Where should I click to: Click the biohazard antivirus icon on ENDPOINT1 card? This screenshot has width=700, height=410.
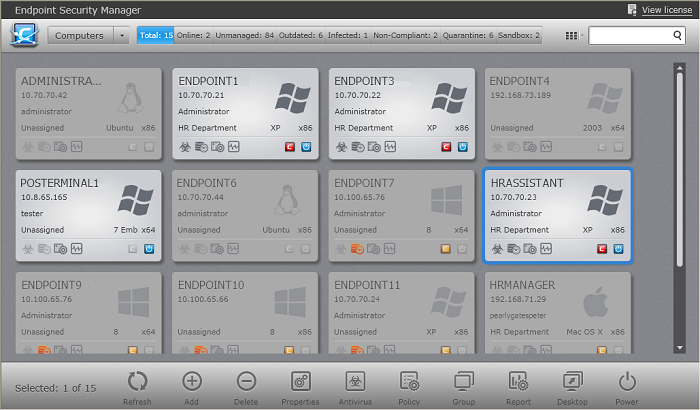pos(185,146)
